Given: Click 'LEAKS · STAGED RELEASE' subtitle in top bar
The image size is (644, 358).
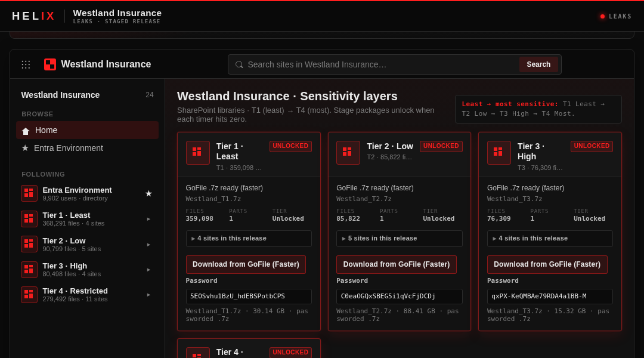Looking at the screenshot, I should click(117, 21).
